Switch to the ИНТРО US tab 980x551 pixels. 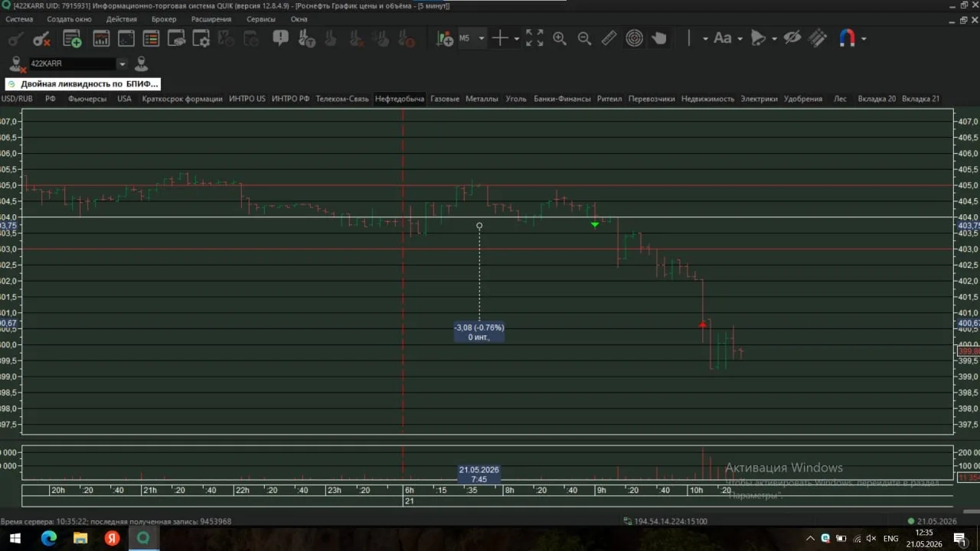click(x=247, y=99)
